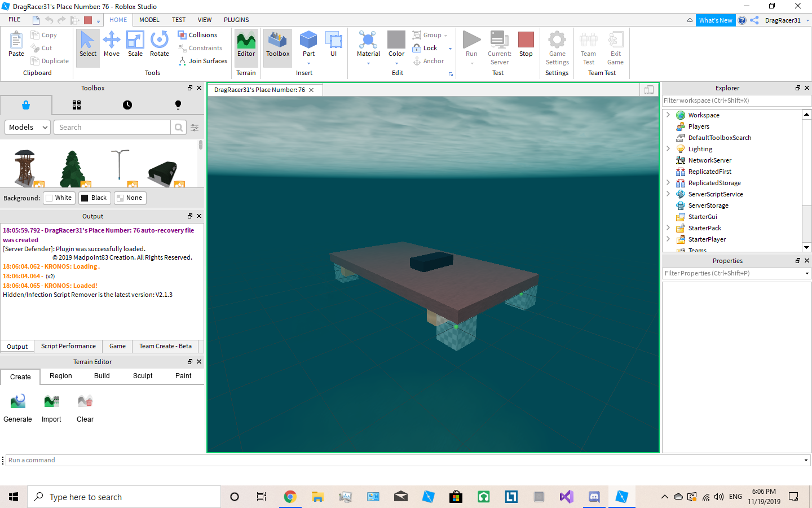Open the Script Performance tab
This screenshot has height=508, width=812.
click(68, 346)
